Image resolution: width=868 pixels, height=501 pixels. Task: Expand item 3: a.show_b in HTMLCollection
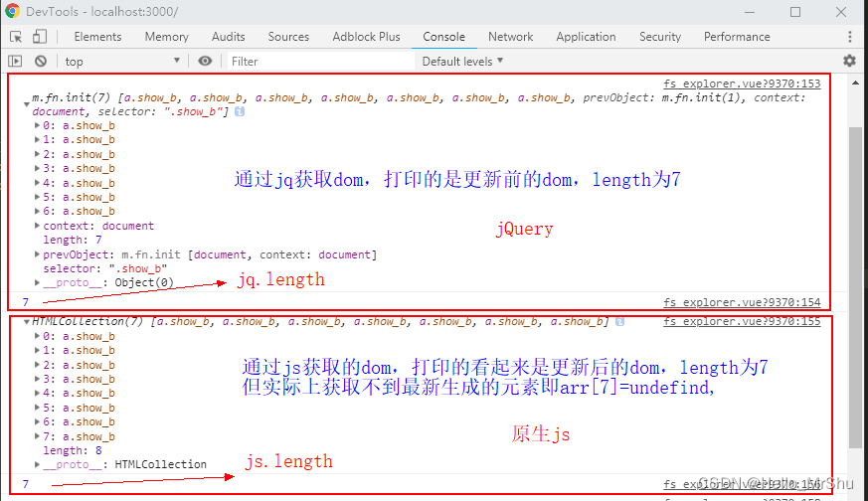pyautogui.click(x=37, y=379)
